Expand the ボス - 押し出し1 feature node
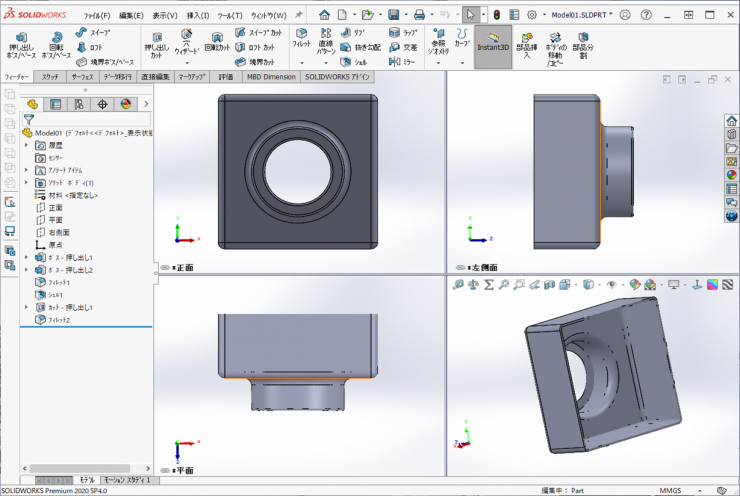This screenshot has height=496, width=740. coord(26,258)
